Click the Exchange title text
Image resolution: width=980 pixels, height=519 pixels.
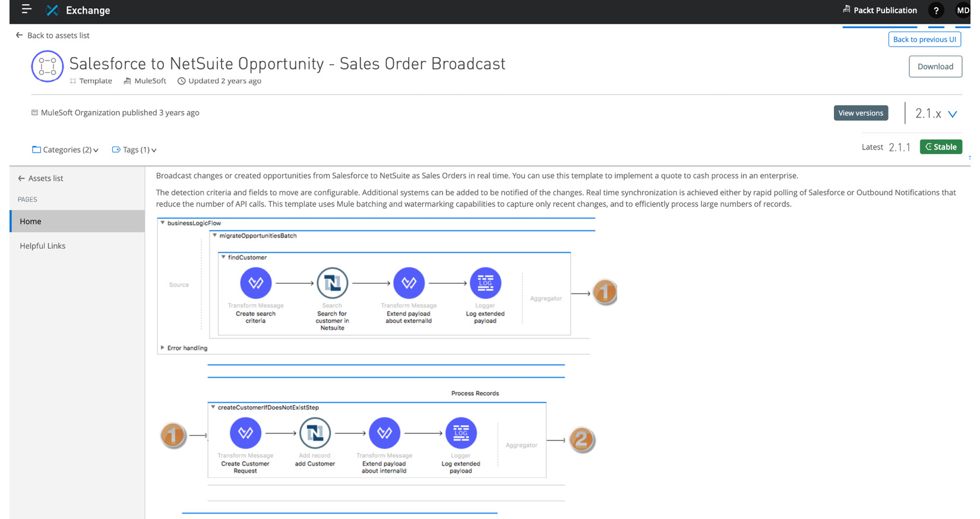pos(88,10)
